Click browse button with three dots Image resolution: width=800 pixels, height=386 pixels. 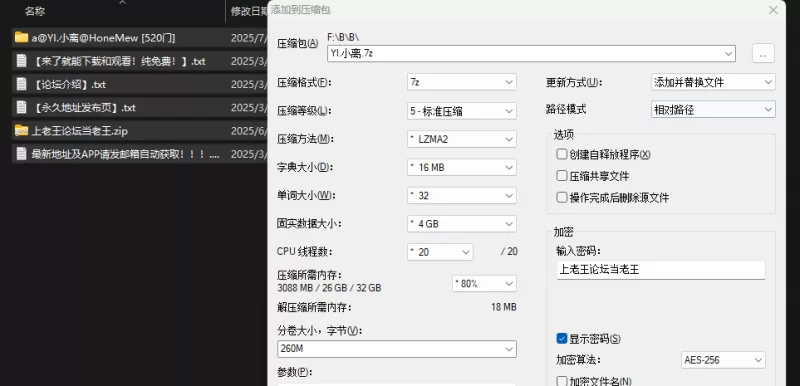point(763,54)
